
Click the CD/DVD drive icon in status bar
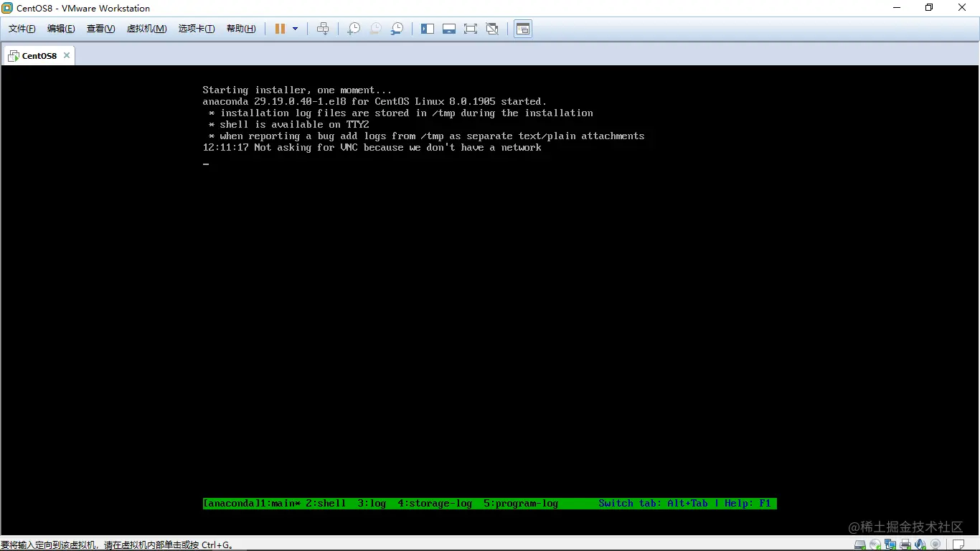875,545
